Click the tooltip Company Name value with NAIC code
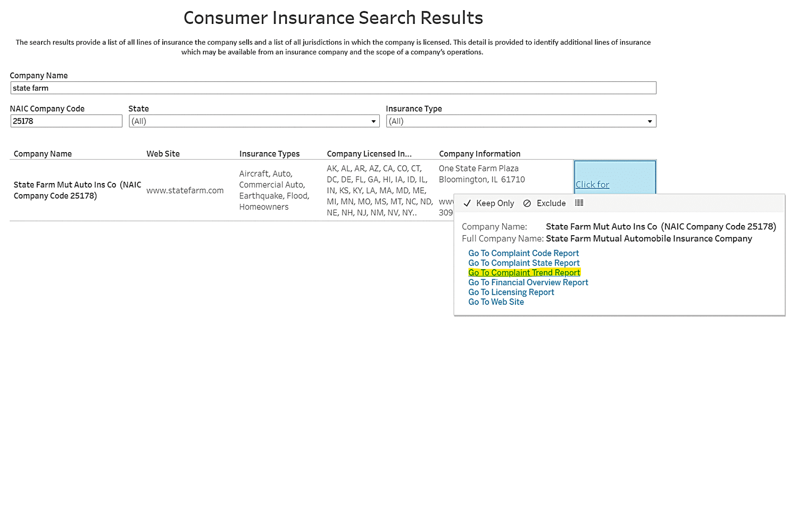Viewport: 798px width, 532px height. (x=661, y=227)
